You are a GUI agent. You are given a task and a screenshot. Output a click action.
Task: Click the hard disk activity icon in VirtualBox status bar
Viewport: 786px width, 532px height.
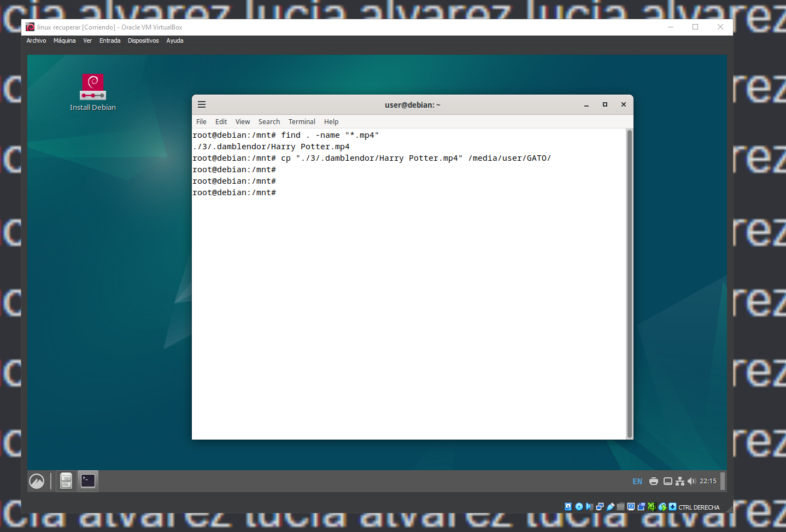coord(568,507)
